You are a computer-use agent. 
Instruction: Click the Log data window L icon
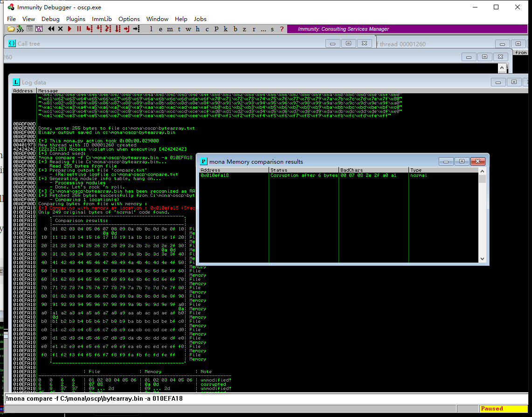coord(16,82)
